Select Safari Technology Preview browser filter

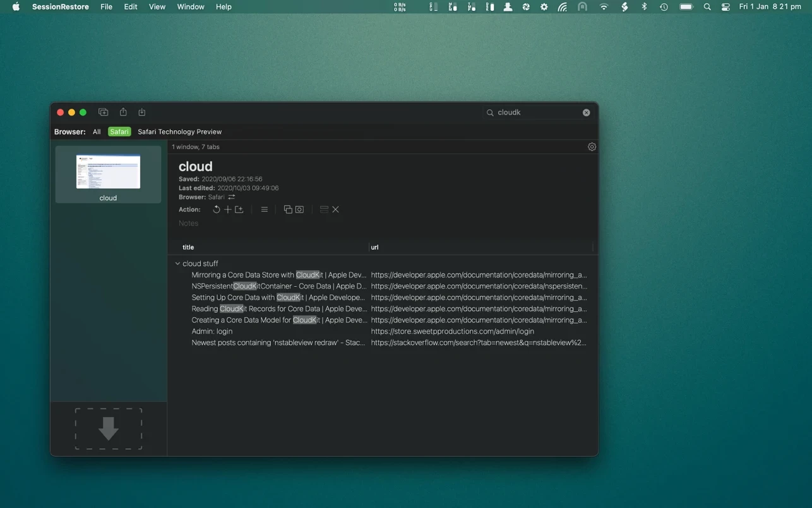tap(179, 132)
